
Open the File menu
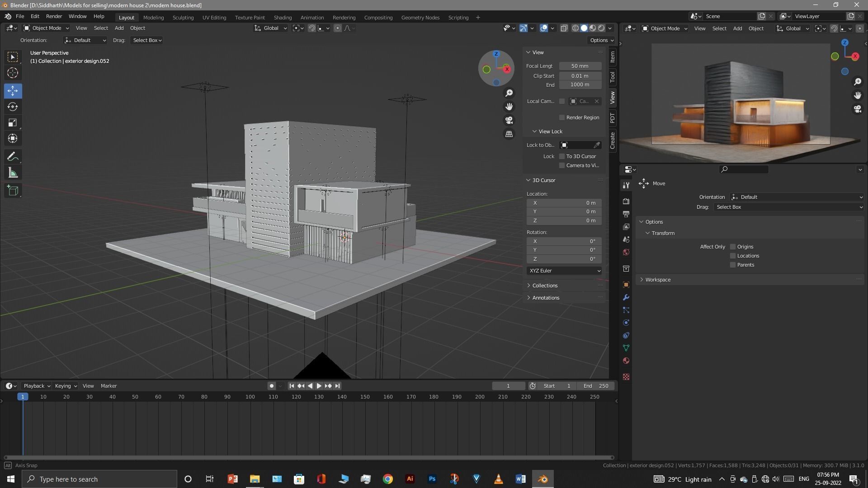20,16
